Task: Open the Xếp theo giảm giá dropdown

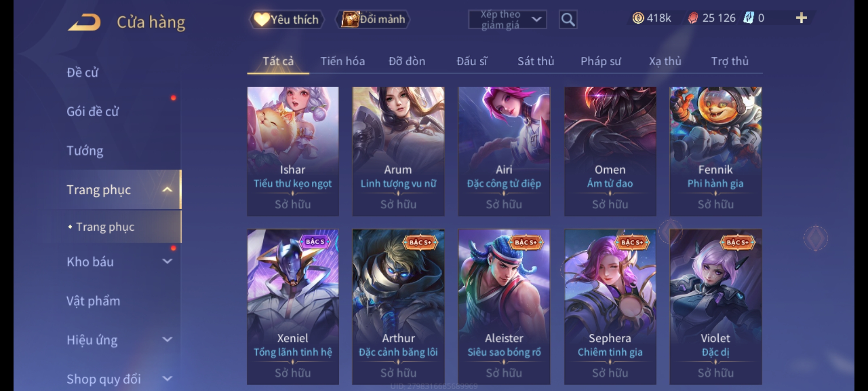Action: pyautogui.click(x=507, y=20)
